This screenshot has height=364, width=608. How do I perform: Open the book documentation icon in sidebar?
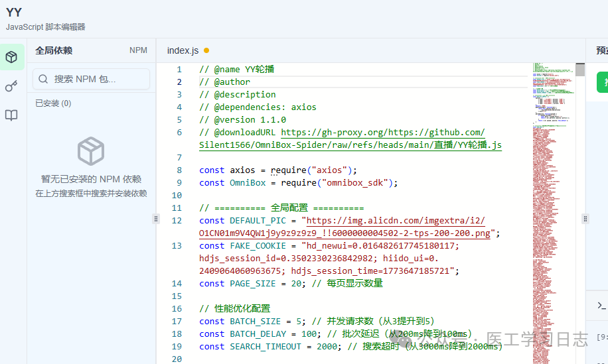(11, 115)
